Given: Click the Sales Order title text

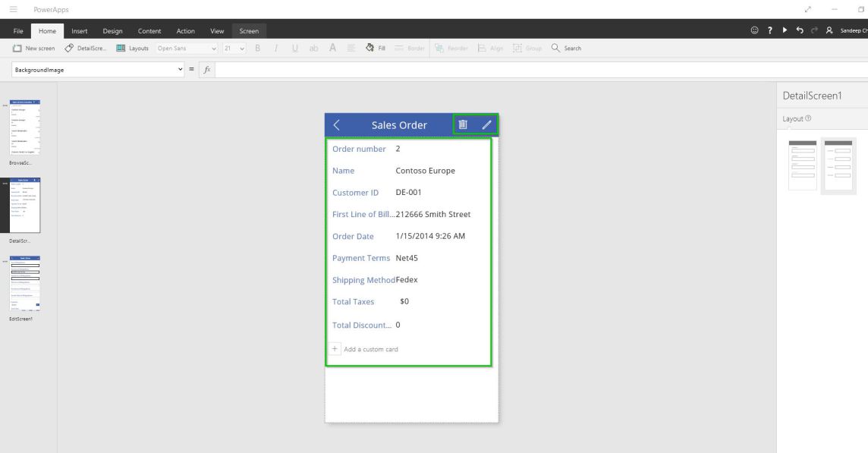Looking at the screenshot, I should pyautogui.click(x=399, y=125).
